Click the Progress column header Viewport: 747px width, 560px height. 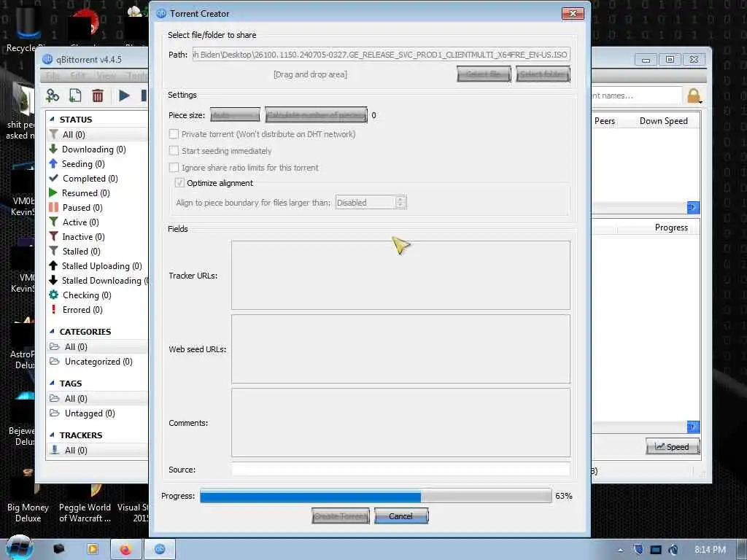pos(671,227)
